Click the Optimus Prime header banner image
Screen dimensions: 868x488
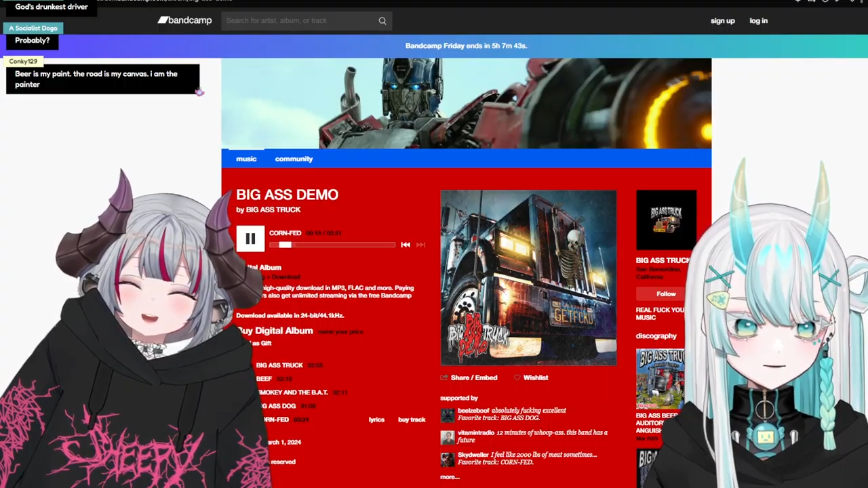466,103
